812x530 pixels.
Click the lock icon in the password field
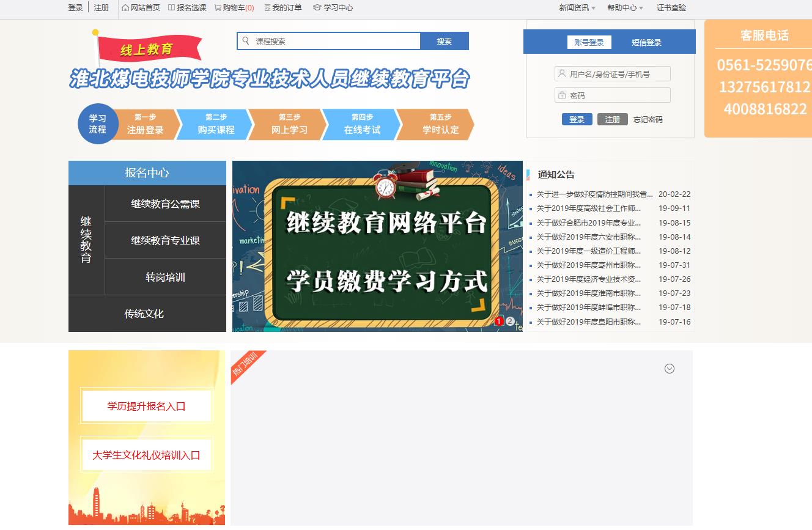561,95
